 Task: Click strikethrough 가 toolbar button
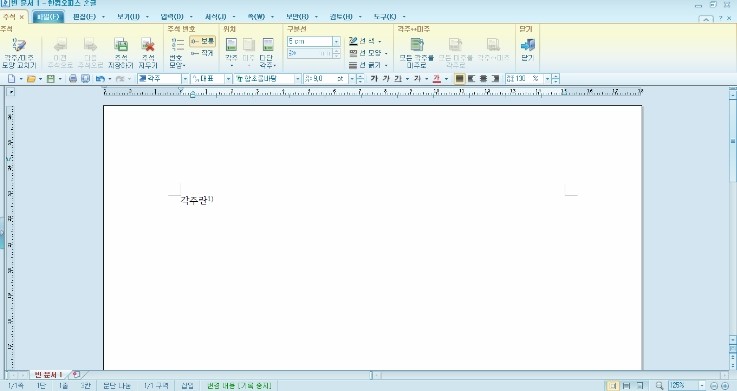pyautogui.click(x=417, y=79)
